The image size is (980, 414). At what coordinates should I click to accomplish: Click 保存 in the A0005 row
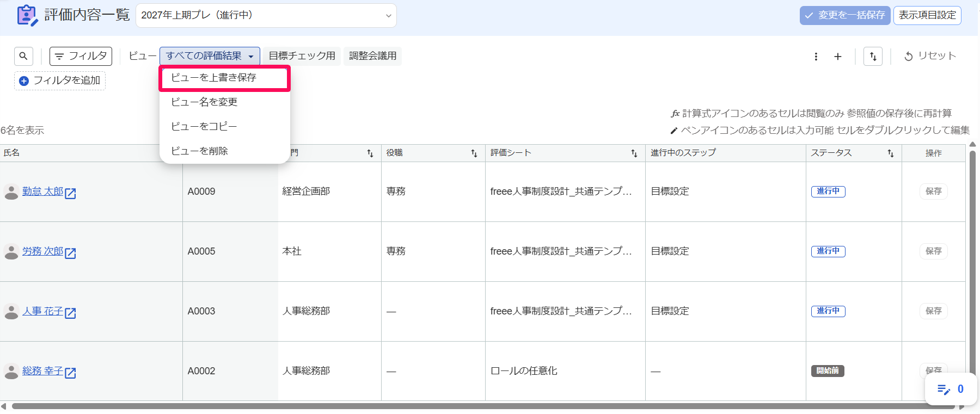coord(934,251)
